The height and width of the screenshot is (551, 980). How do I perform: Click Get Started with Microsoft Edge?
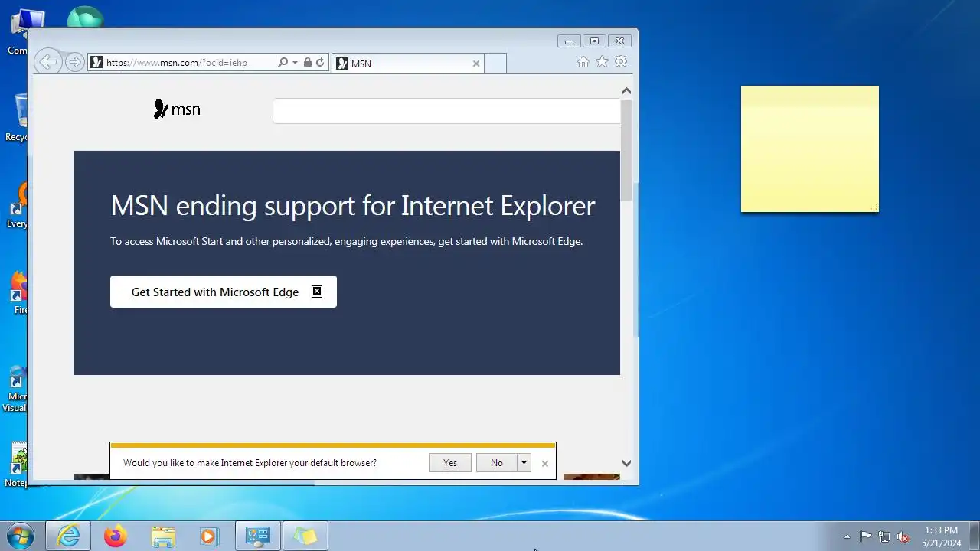click(224, 292)
